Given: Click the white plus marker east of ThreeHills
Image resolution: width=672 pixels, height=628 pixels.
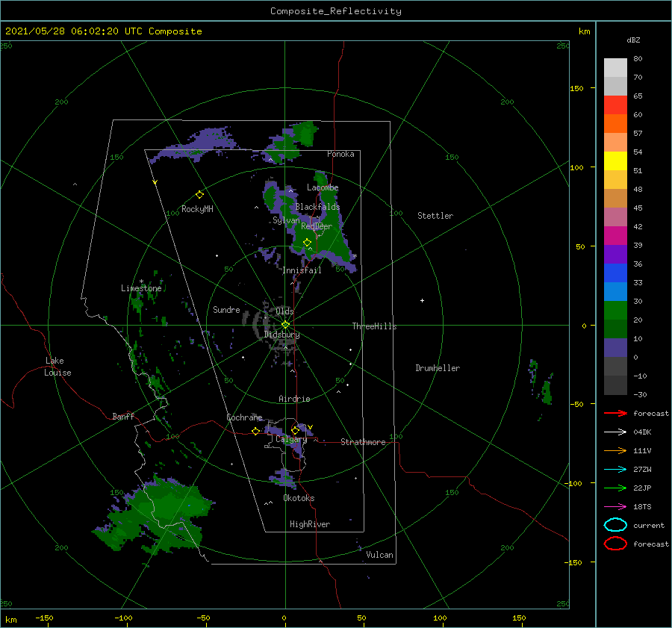Looking at the screenshot, I should point(422,300).
